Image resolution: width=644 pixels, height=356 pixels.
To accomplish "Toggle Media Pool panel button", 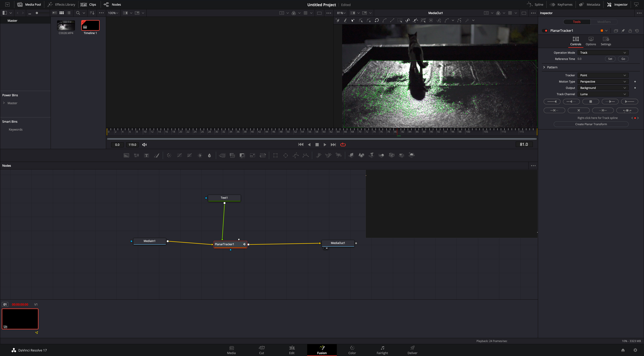I will [29, 5].
